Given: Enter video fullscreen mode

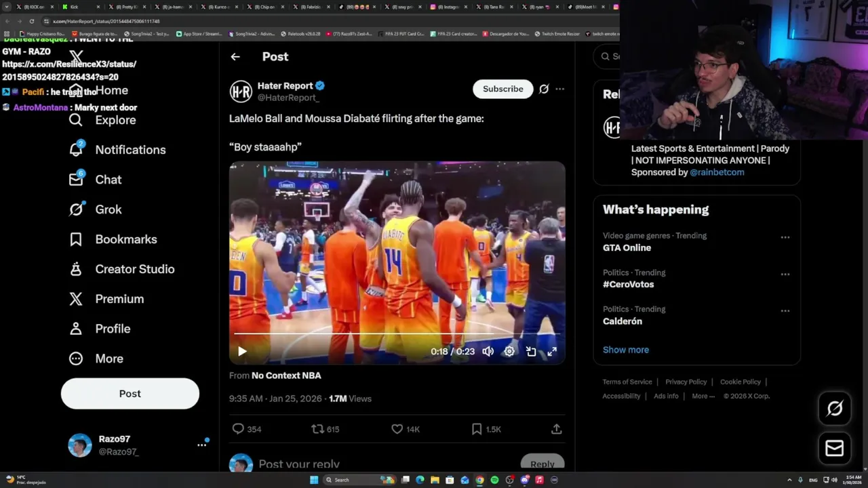Looking at the screenshot, I should (x=552, y=351).
